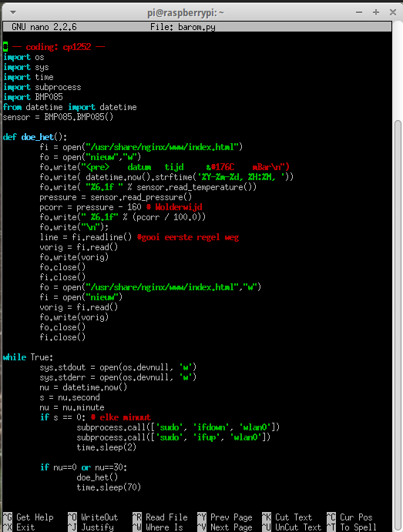Click the 'nu = nu.minute' line
The width and height of the screenshot is (403, 532).
point(72,407)
